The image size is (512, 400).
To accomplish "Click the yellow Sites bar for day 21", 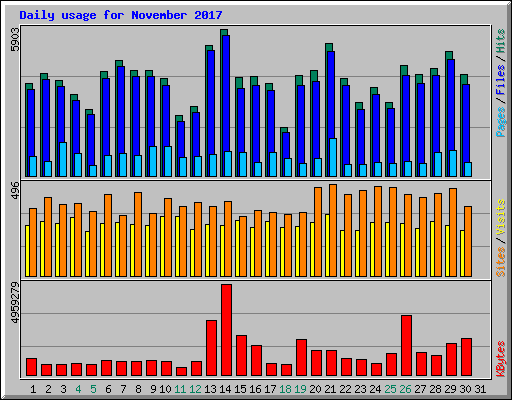I will click(x=327, y=245).
